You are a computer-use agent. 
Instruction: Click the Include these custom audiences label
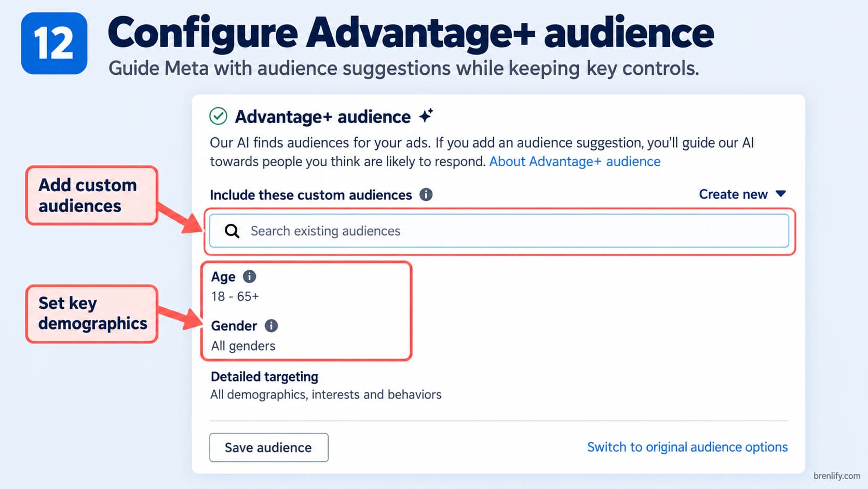coord(310,195)
